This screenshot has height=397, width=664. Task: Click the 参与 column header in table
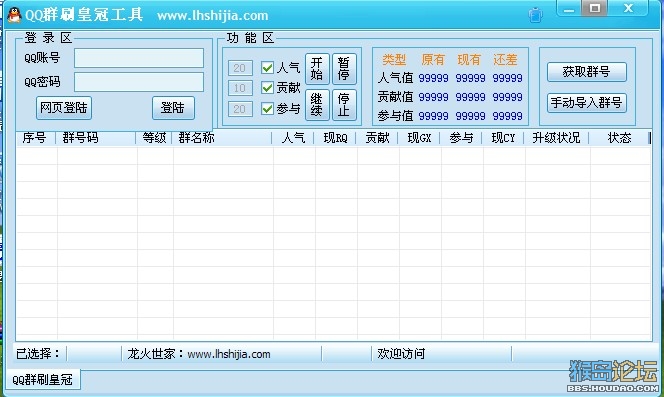tap(461, 138)
